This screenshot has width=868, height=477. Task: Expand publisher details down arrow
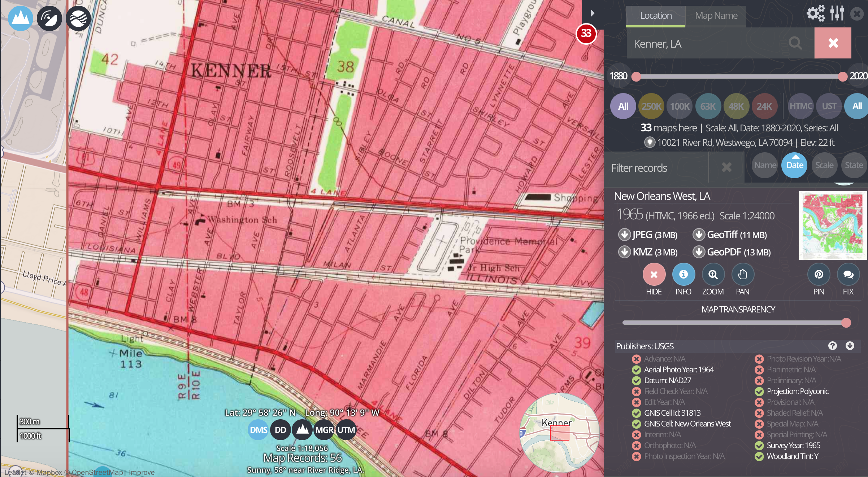click(x=850, y=346)
